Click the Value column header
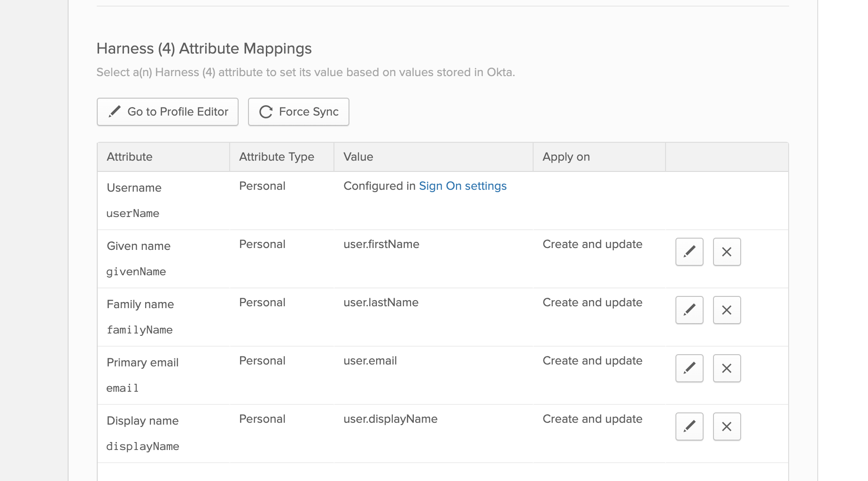This screenshot has width=868, height=481. 434,157
